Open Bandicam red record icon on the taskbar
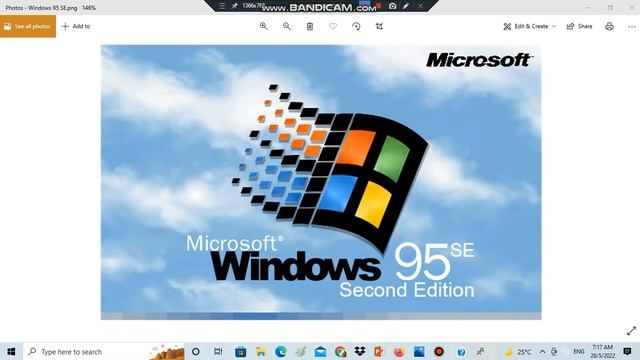640x360 pixels. click(x=439, y=351)
